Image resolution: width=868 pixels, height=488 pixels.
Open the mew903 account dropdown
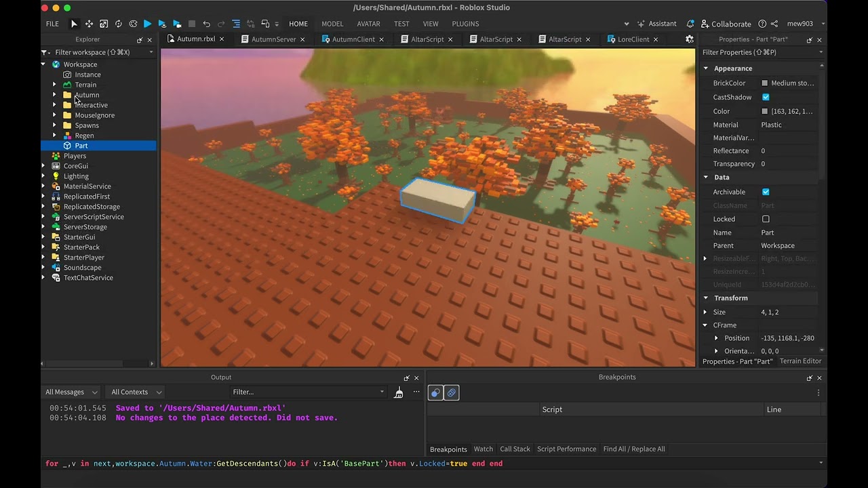pos(805,24)
